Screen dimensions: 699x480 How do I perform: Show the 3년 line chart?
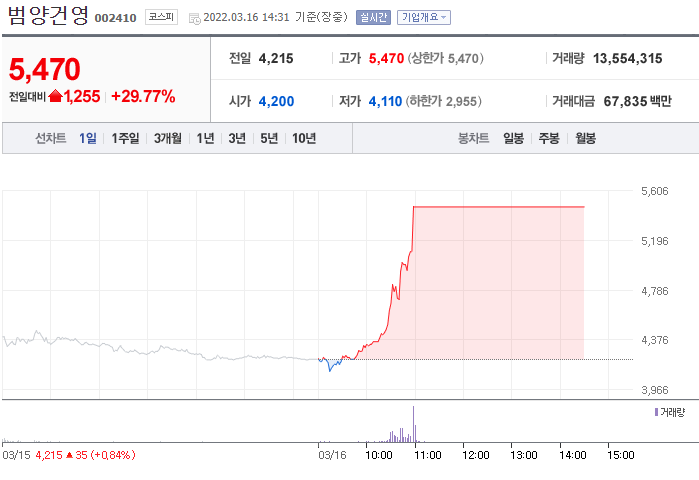point(237,138)
